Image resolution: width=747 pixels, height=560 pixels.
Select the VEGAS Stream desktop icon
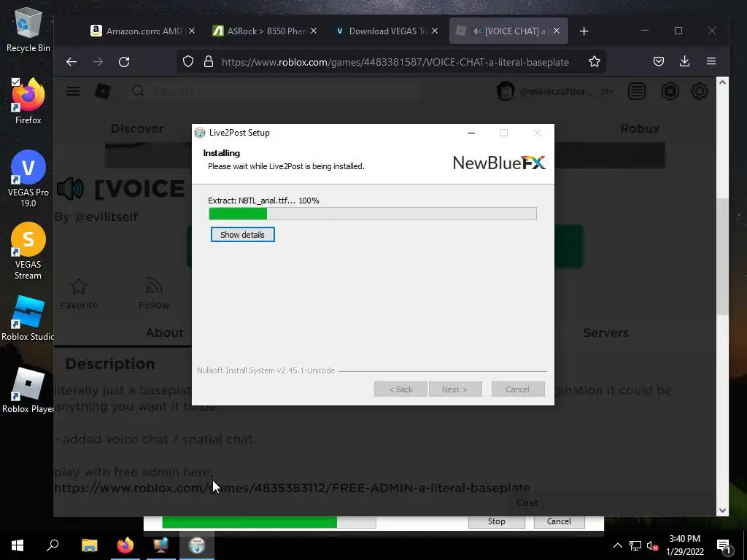(x=28, y=251)
